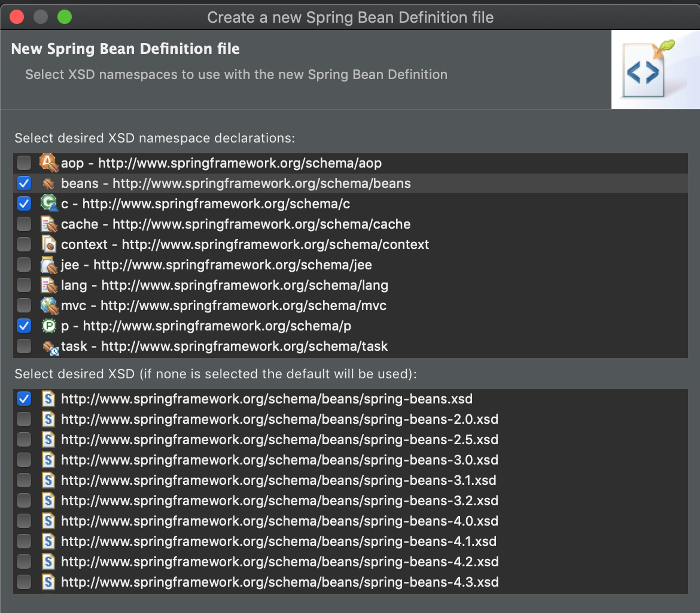
Task: Select the beans schema URL row
Action: point(351,183)
